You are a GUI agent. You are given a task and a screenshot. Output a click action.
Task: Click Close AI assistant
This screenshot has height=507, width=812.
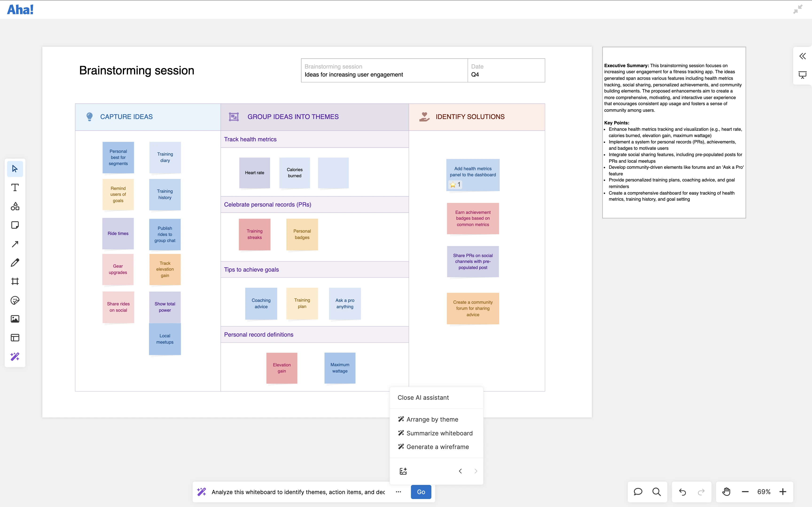tap(423, 398)
